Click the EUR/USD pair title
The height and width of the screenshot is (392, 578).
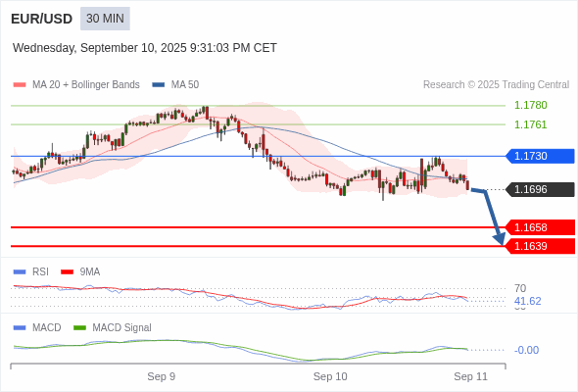pos(42,19)
